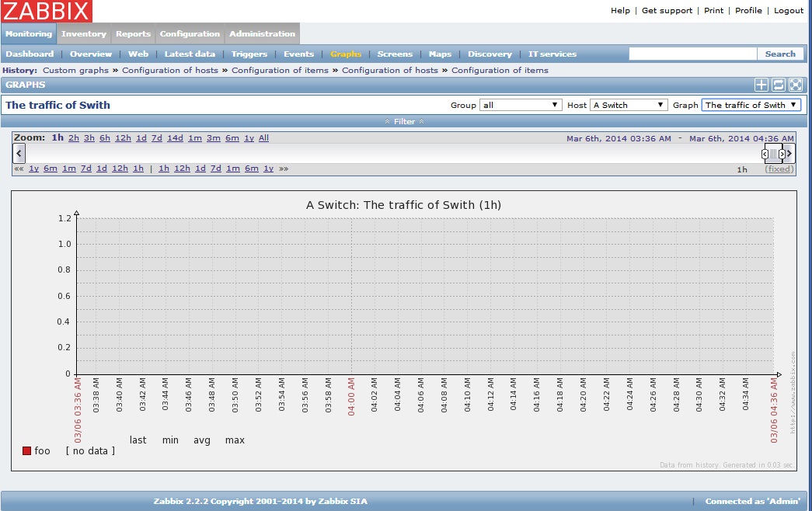
Task: Select the All zoom range
Action: pyautogui.click(x=264, y=137)
